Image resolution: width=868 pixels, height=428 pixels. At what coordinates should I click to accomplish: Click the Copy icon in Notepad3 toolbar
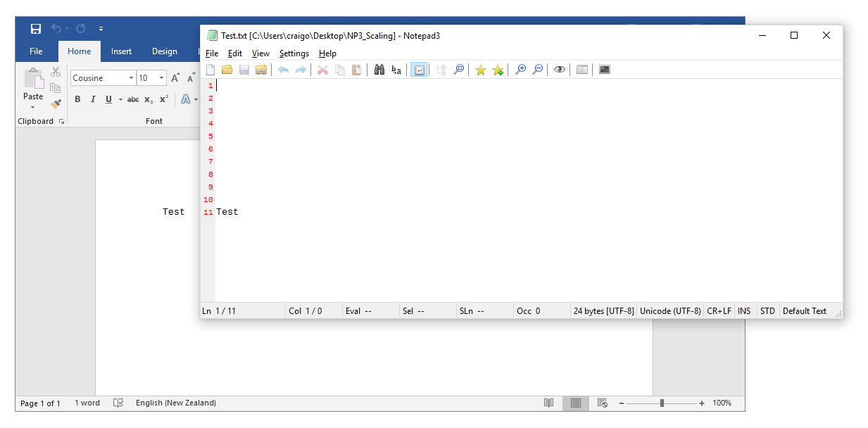point(340,70)
